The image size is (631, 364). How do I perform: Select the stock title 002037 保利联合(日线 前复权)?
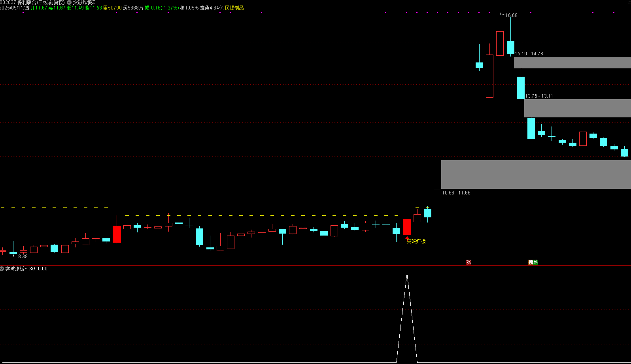coord(32,2)
